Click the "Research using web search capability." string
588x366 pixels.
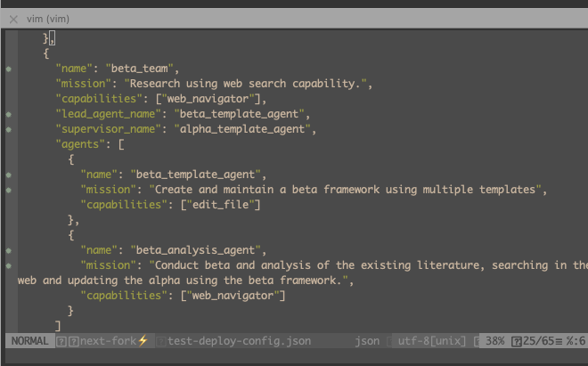[x=246, y=83]
